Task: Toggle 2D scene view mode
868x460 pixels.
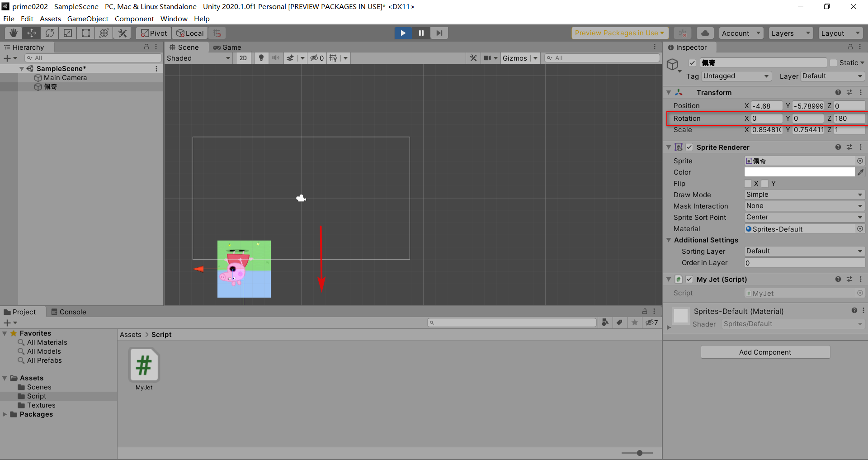Action: click(x=243, y=58)
